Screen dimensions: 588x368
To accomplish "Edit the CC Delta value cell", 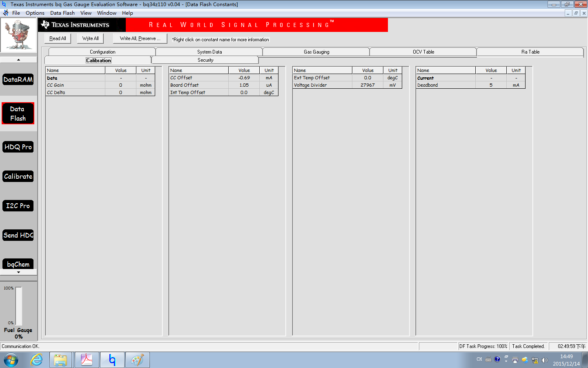I will click(x=120, y=92).
